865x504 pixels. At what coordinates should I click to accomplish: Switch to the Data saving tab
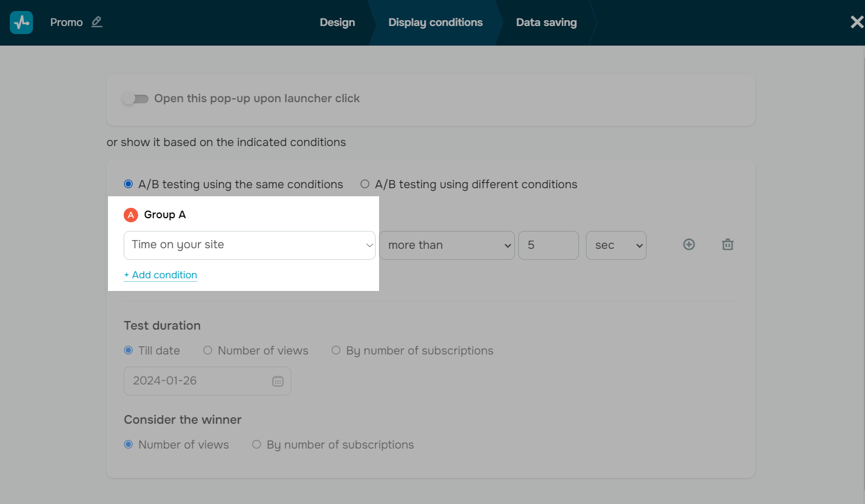545,22
